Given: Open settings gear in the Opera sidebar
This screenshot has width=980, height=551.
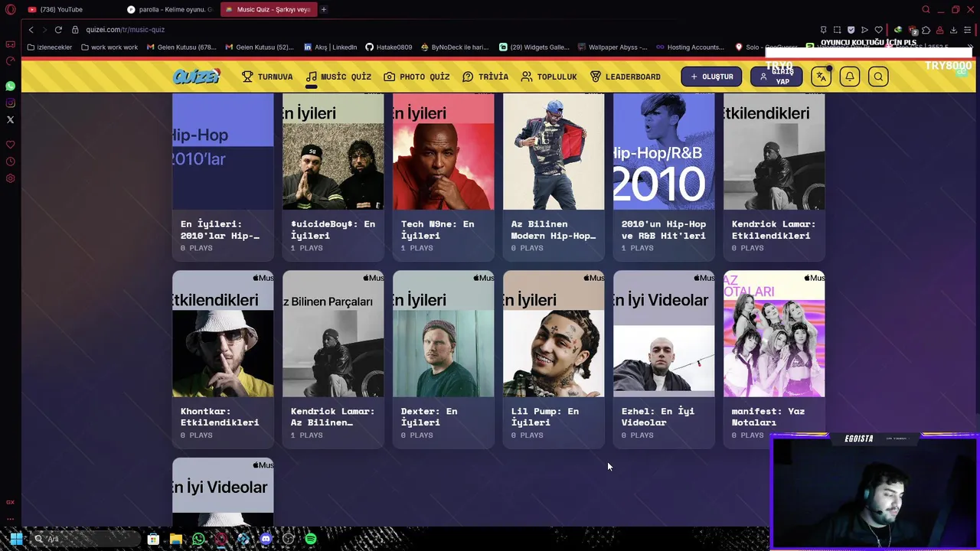Looking at the screenshot, I should coord(10,178).
